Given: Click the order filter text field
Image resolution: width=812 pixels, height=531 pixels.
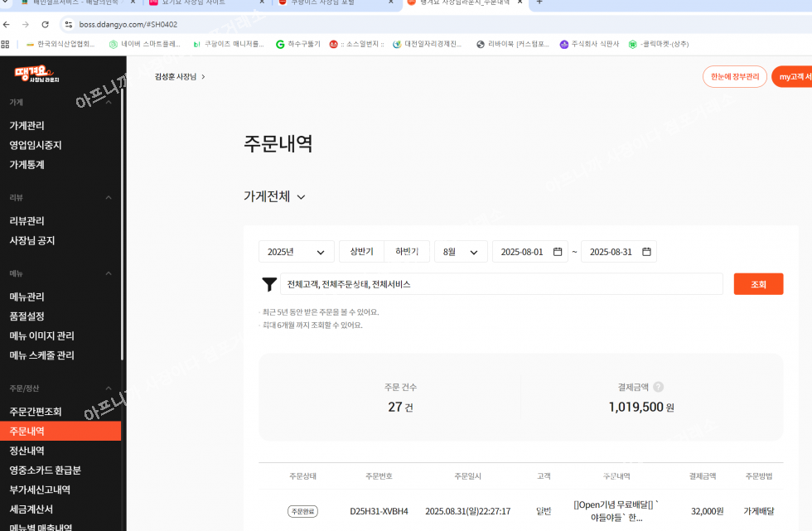Looking at the screenshot, I should [x=500, y=284].
